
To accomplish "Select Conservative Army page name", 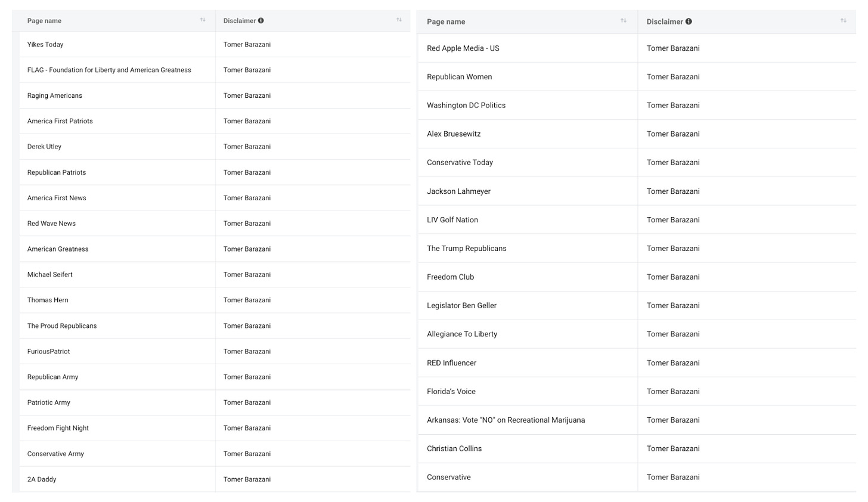I will (55, 454).
